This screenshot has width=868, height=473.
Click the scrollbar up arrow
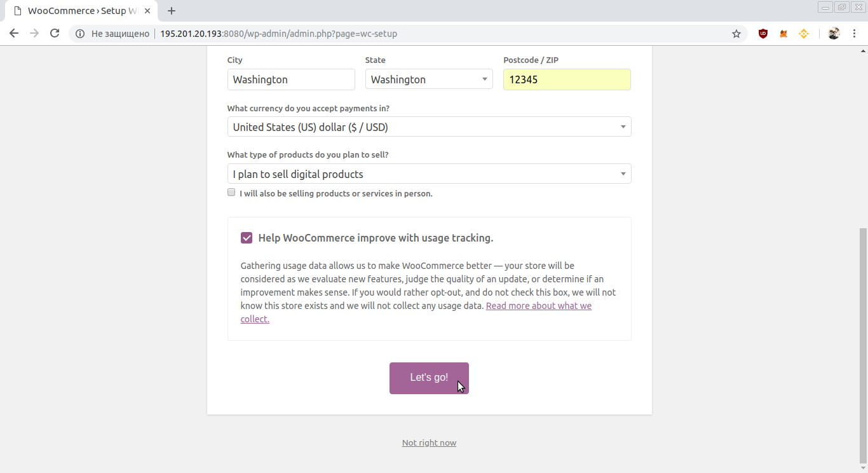pos(862,50)
